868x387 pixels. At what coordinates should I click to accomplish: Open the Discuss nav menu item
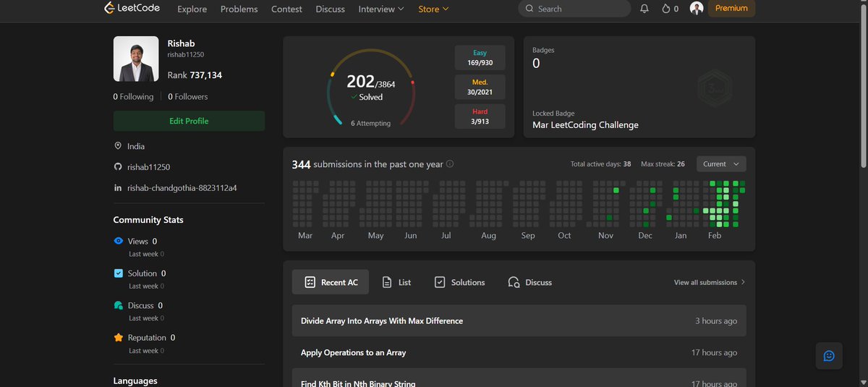point(330,9)
